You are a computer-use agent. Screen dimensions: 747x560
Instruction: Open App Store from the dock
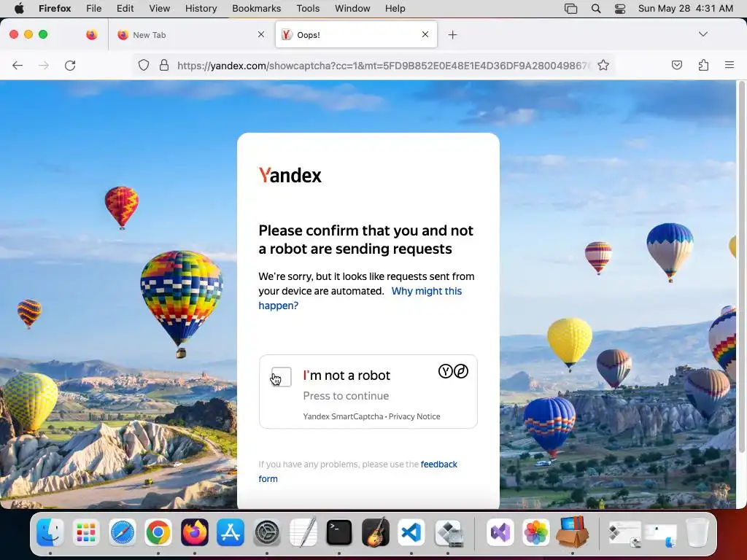(231, 532)
